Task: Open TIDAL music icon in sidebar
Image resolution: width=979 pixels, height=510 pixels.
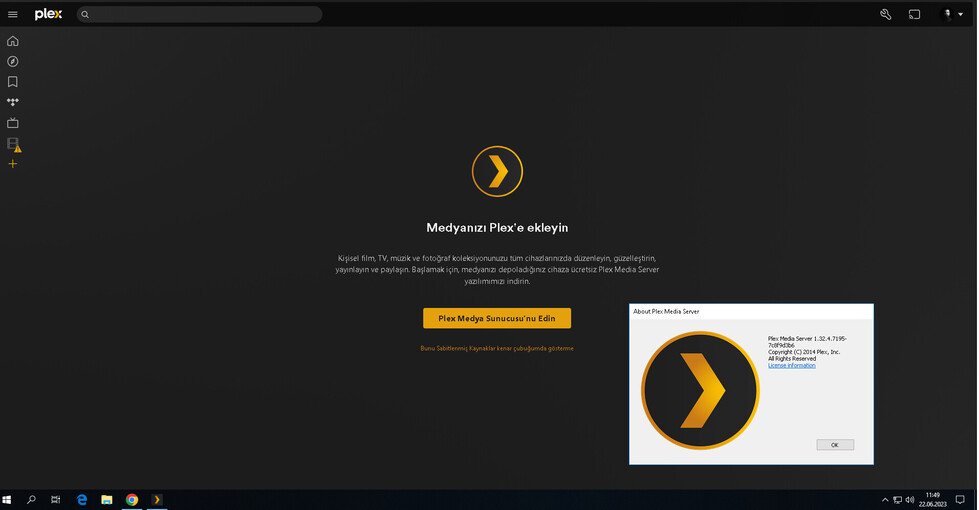Action: click(x=12, y=102)
